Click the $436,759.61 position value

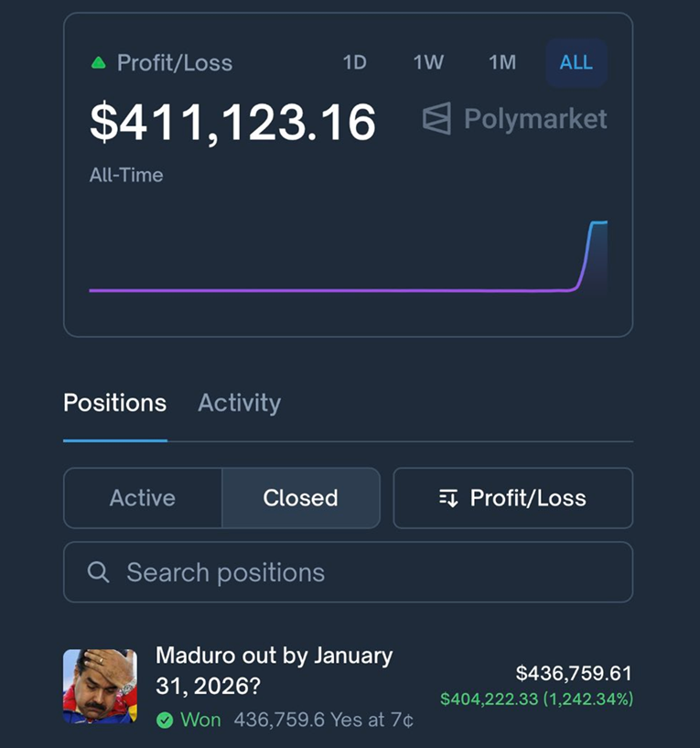tap(574, 674)
